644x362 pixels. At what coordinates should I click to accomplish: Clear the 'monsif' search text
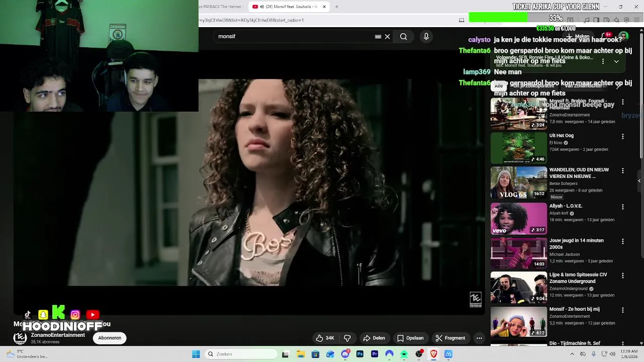tap(387, 36)
